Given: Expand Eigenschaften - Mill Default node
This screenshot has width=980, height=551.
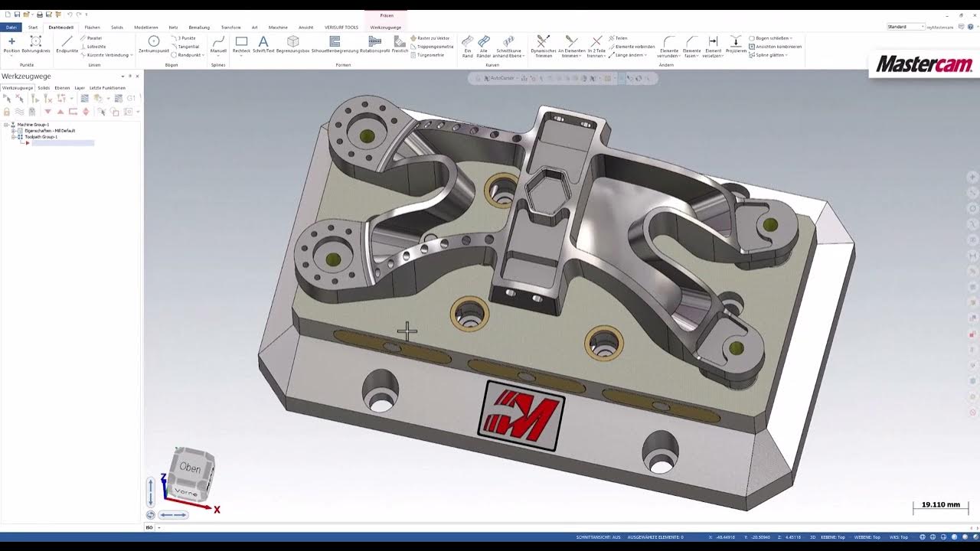Looking at the screenshot, I should (x=13, y=131).
